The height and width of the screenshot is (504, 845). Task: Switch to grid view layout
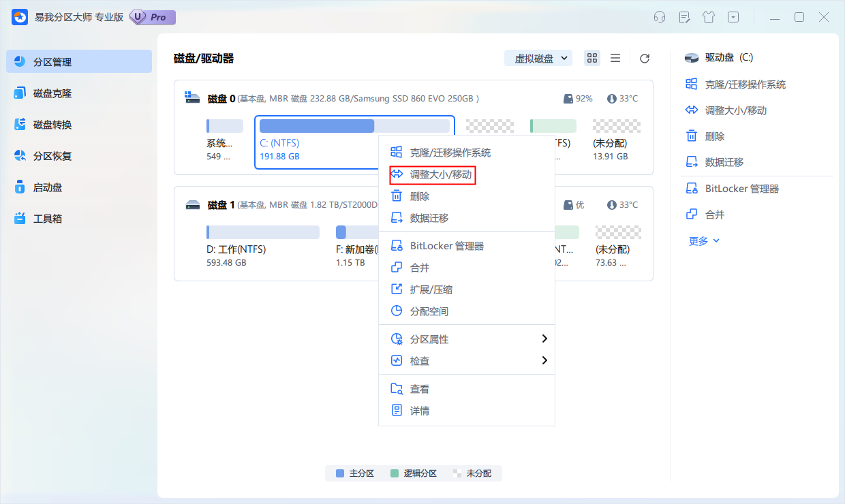[x=591, y=58]
